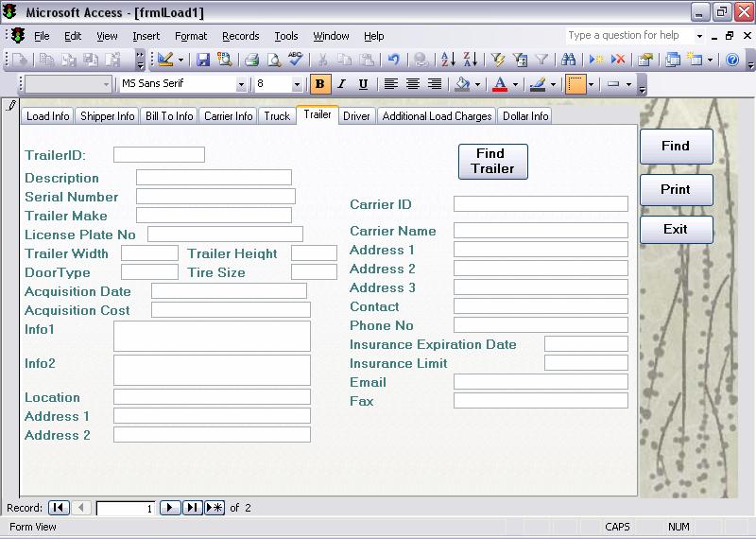This screenshot has width=756, height=539.
Task: Switch to the Driver tab
Action: pos(356,116)
